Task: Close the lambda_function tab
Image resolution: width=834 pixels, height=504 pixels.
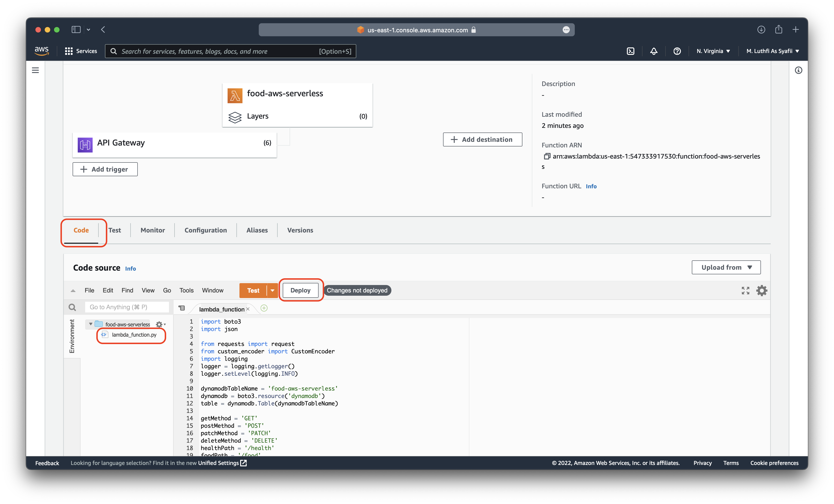Action: [248, 309]
